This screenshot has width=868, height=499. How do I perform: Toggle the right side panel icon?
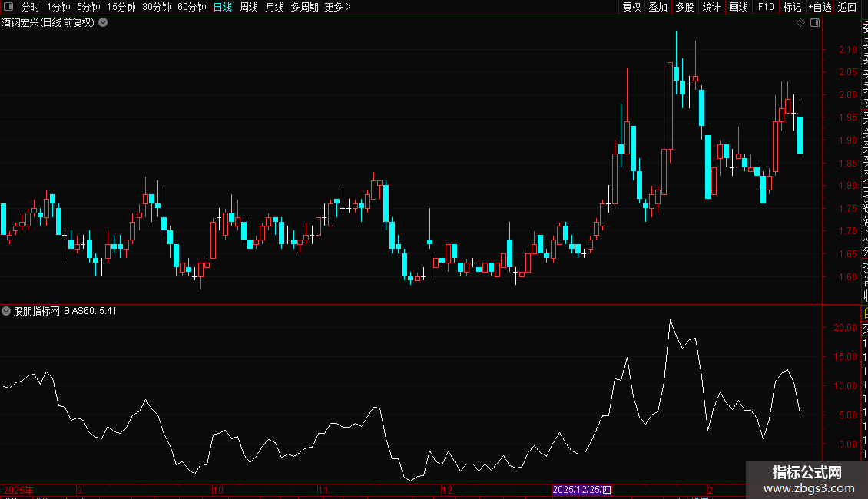tap(815, 23)
